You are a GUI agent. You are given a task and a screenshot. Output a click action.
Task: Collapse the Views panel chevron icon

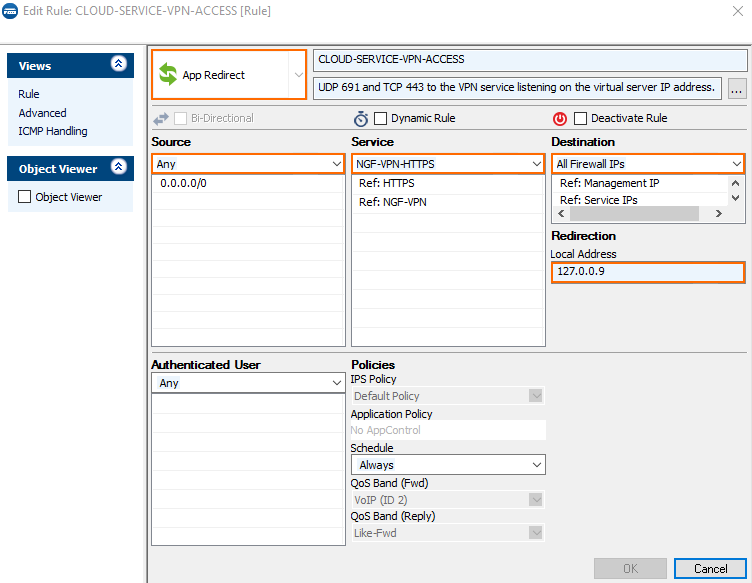(x=118, y=64)
